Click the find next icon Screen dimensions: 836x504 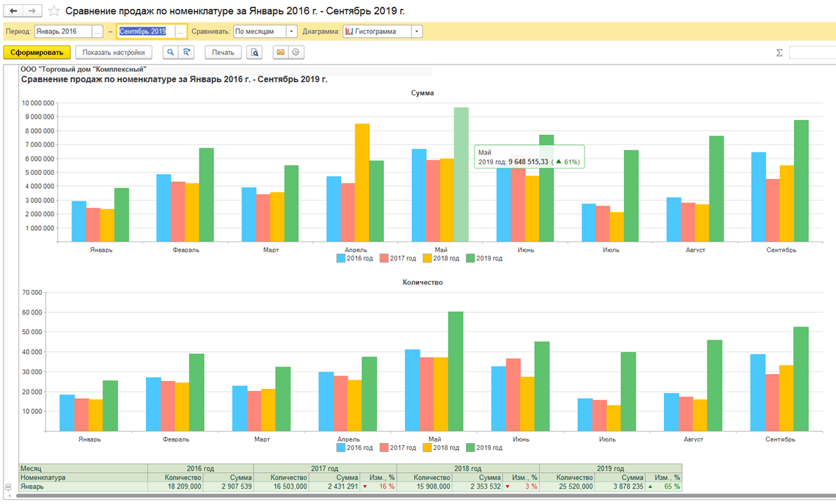tap(187, 53)
